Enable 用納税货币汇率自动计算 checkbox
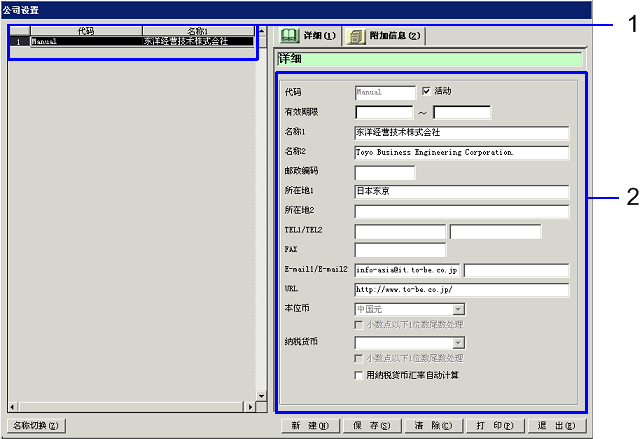 click(358, 375)
